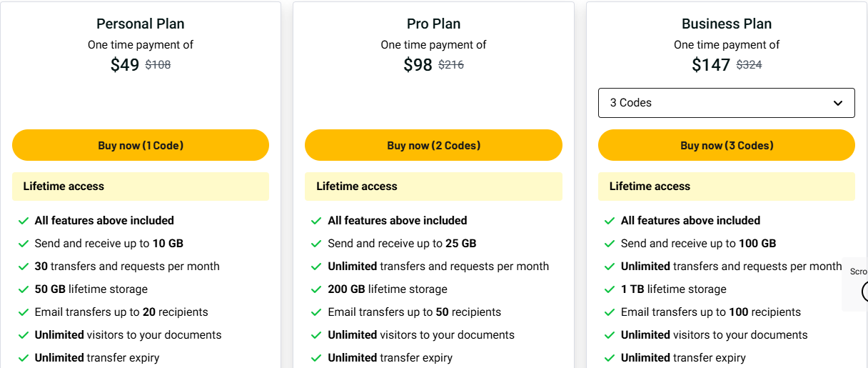Click checkmark beside 100 recipients email transfers
868x368 pixels.
[x=610, y=312]
